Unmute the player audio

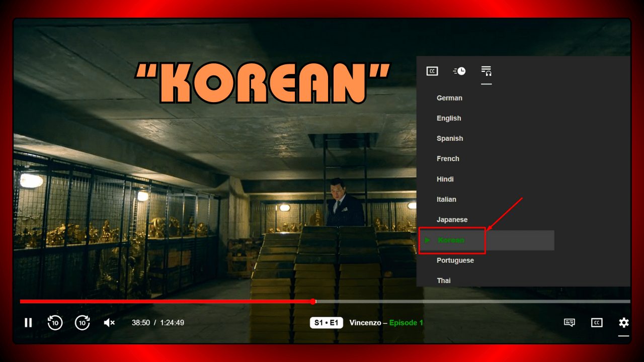pos(109,323)
